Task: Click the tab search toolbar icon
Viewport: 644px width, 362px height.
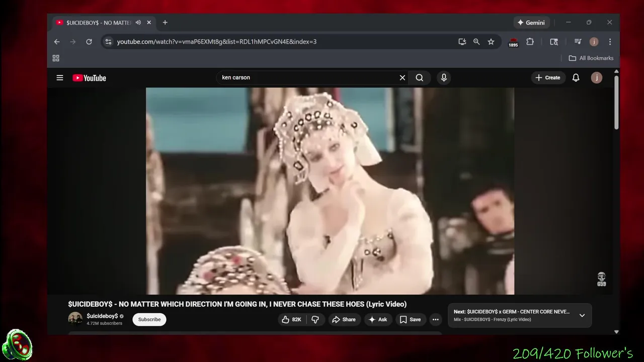Action: pos(554,42)
